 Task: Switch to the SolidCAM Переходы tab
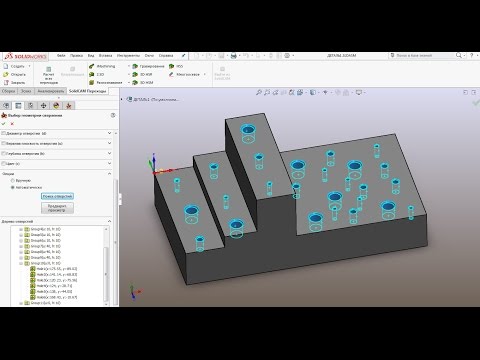88,91
